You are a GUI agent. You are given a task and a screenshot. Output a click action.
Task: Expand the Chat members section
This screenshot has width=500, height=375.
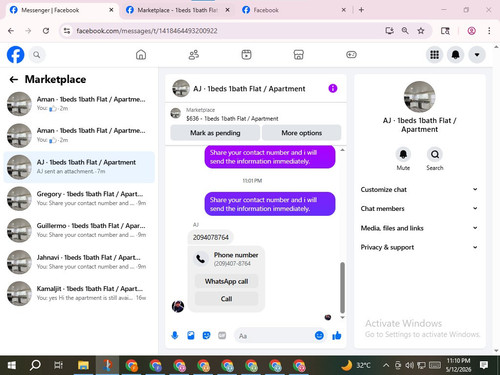coord(419,209)
